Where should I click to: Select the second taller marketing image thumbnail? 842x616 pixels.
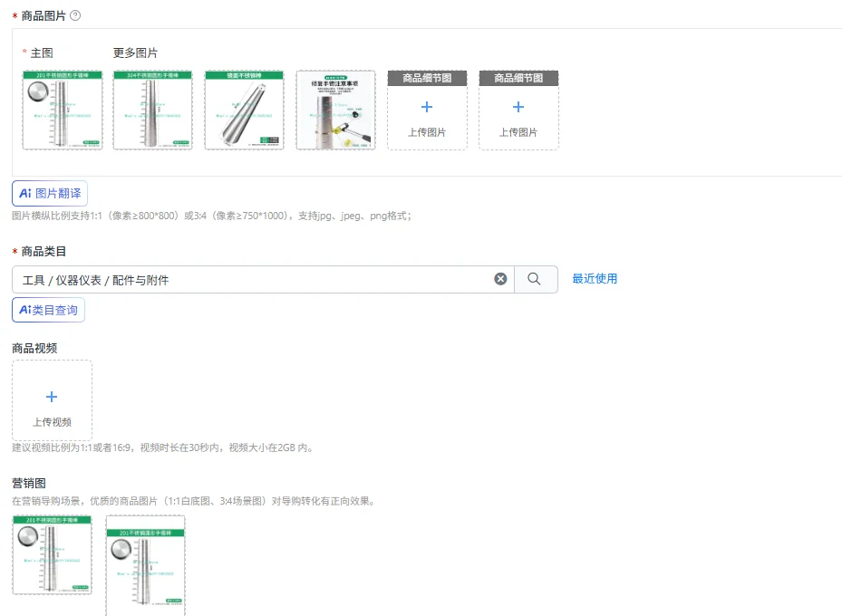146,565
